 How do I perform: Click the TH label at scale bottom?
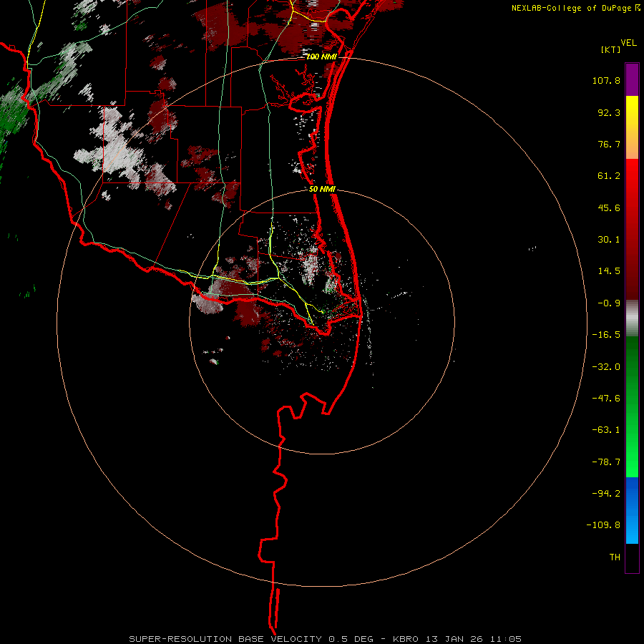click(x=615, y=557)
